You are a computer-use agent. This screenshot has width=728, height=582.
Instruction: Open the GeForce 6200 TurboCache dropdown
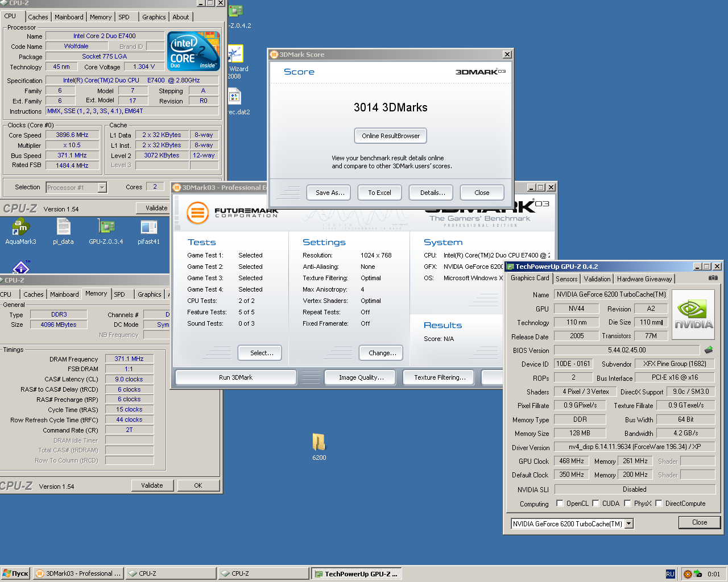pyautogui.click(x=629, y=524)
